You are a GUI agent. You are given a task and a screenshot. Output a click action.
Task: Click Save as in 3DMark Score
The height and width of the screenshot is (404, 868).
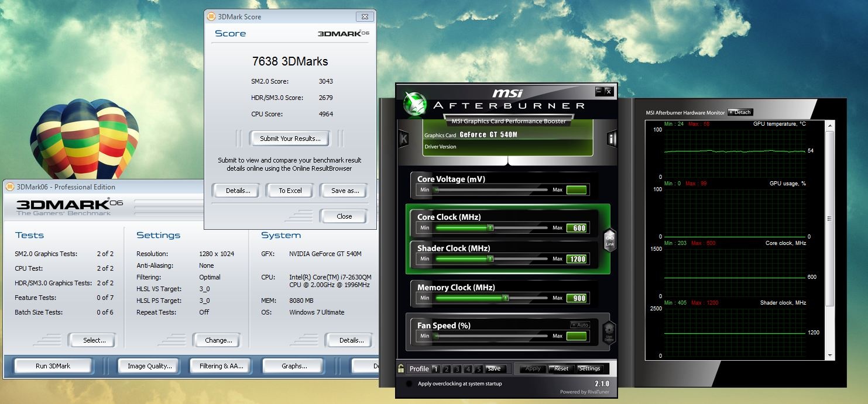pos(344,191)
